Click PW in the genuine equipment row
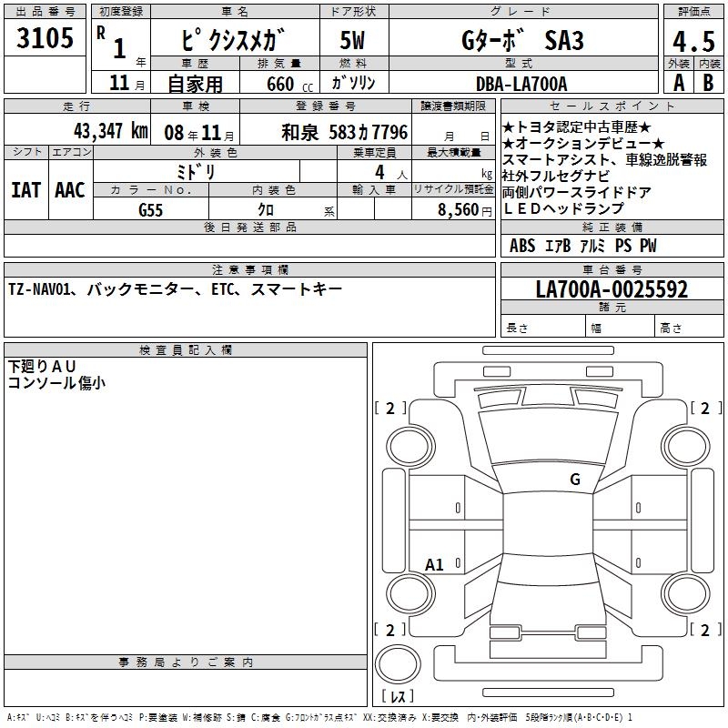 click(x=648, y=245)
